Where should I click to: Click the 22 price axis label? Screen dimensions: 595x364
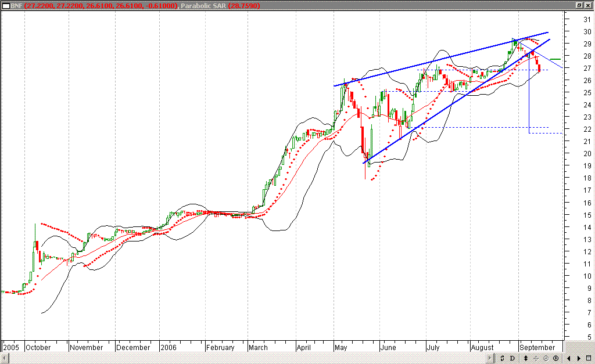[x=587, y=129]
